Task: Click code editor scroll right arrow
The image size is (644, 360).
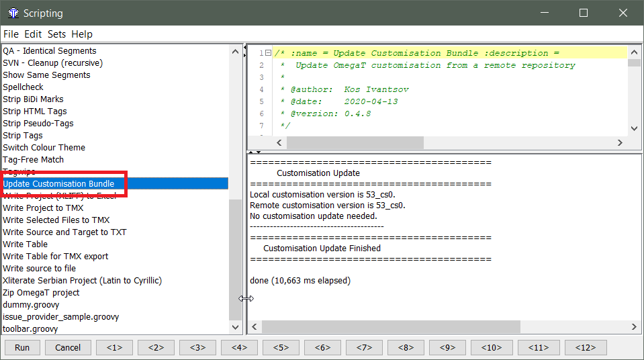Action: [x=620, y=142]
